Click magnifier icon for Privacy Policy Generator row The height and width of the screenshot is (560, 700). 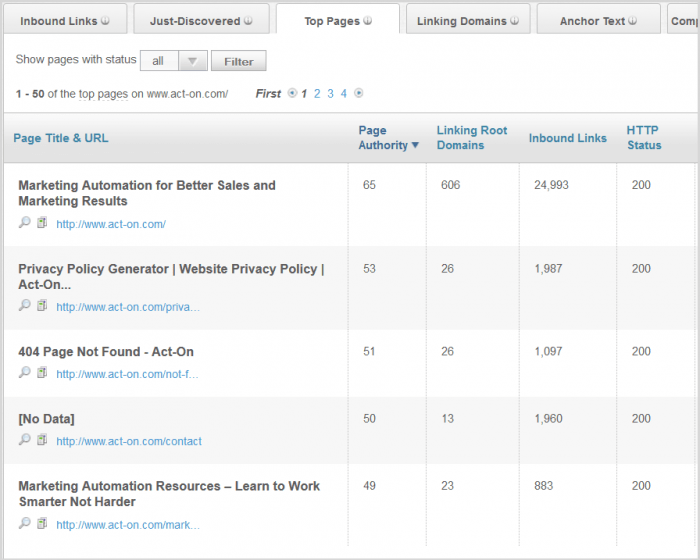(25, 305)
